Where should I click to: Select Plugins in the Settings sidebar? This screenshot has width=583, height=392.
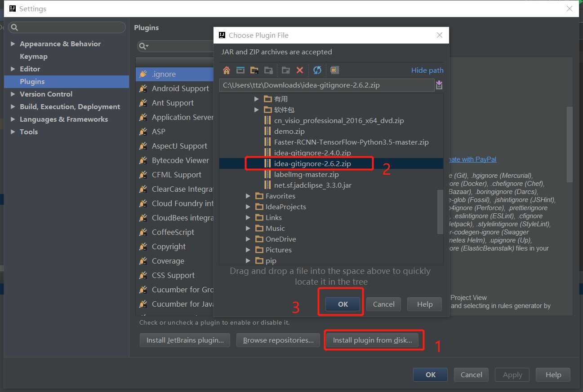(x=67, y=81)
